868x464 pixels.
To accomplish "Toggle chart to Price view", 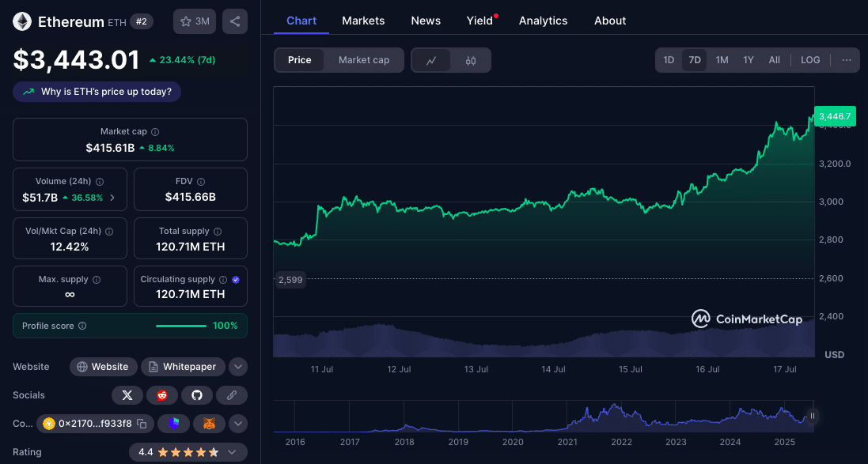I will tap(299, 60).
